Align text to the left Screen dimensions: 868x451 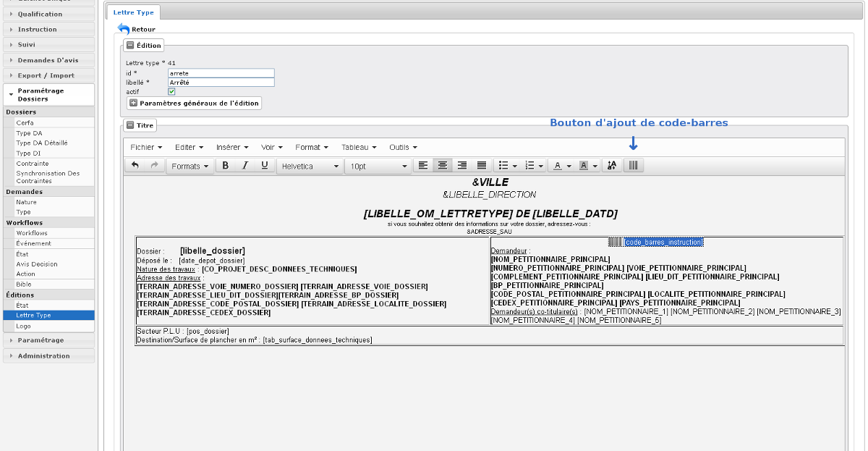pos(423,166)
